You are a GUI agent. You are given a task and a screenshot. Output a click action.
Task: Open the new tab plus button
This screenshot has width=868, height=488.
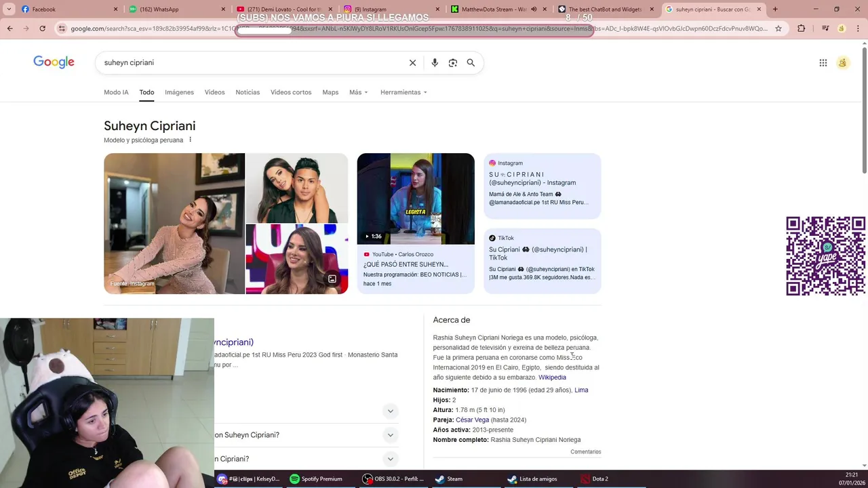[775, 9]
